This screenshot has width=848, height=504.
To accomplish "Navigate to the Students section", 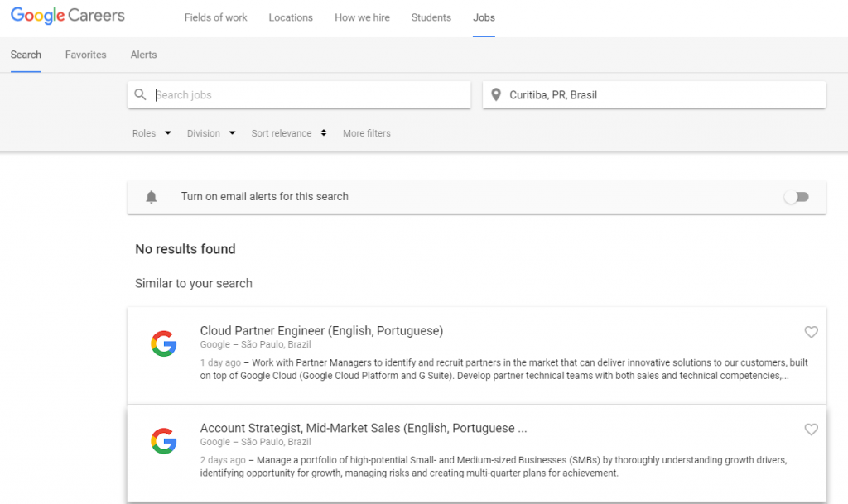I will pos(431,17).
